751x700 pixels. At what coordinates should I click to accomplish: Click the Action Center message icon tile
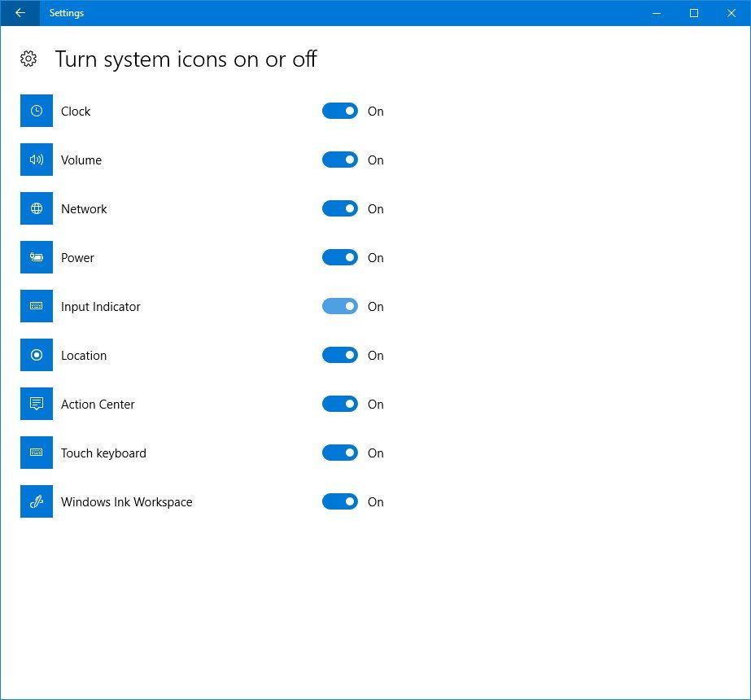37,404
